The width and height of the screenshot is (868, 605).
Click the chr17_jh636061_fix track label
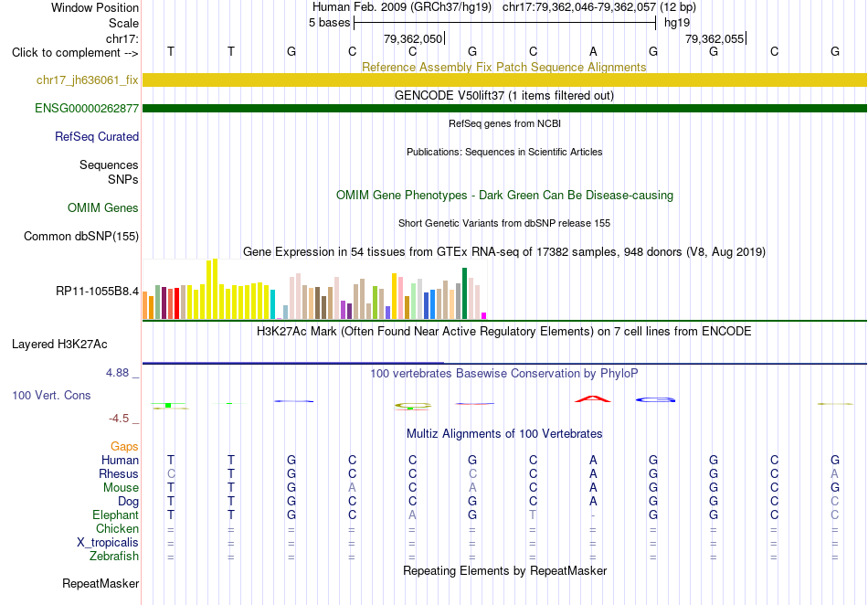pos(88,80)
